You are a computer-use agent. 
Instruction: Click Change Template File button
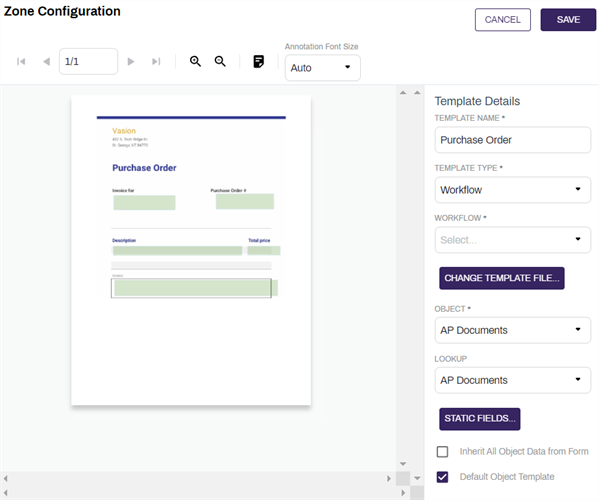(x=502, y=278)
